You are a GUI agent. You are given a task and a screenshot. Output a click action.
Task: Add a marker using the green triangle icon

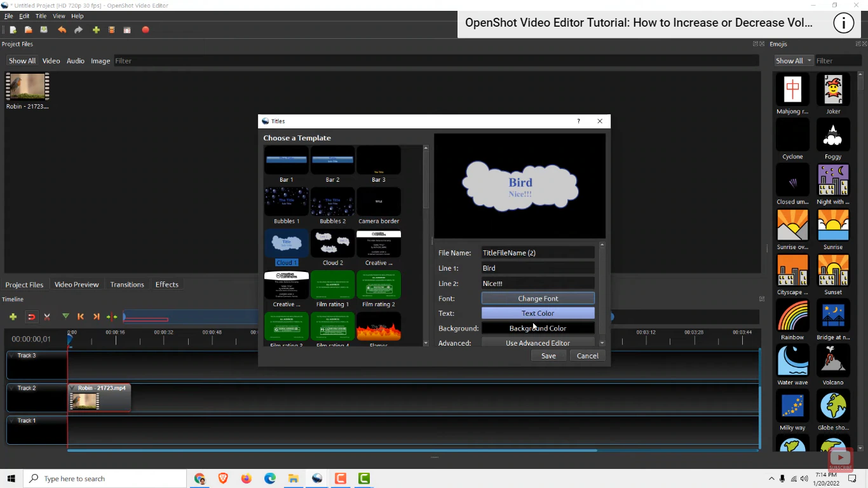tap(65, 316)
